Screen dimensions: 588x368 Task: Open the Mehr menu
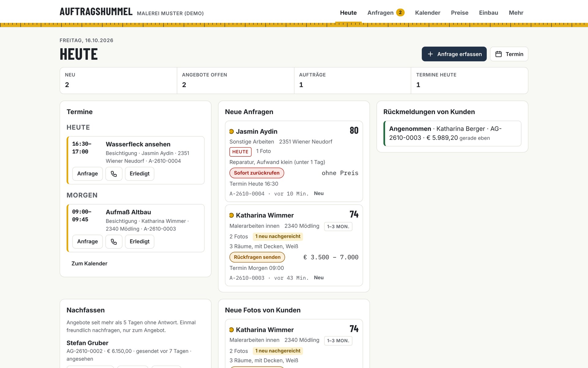pyautogui.click(x=516, y=13)
